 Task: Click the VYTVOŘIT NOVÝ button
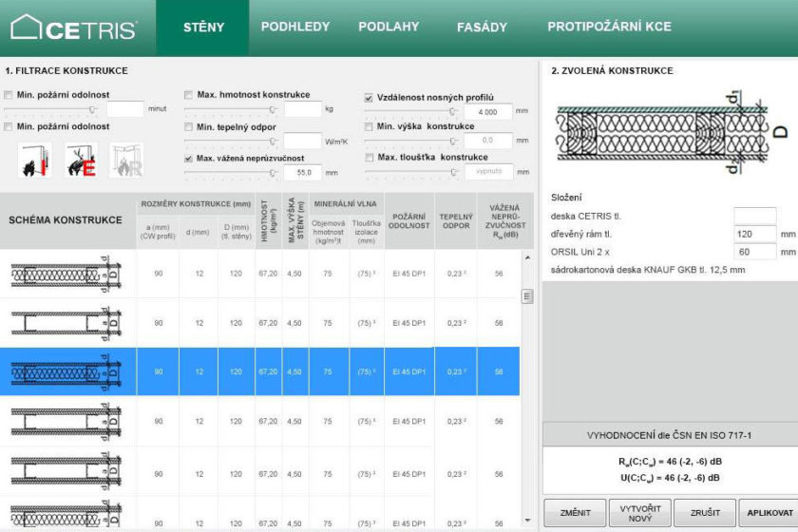tap(640, 512)
